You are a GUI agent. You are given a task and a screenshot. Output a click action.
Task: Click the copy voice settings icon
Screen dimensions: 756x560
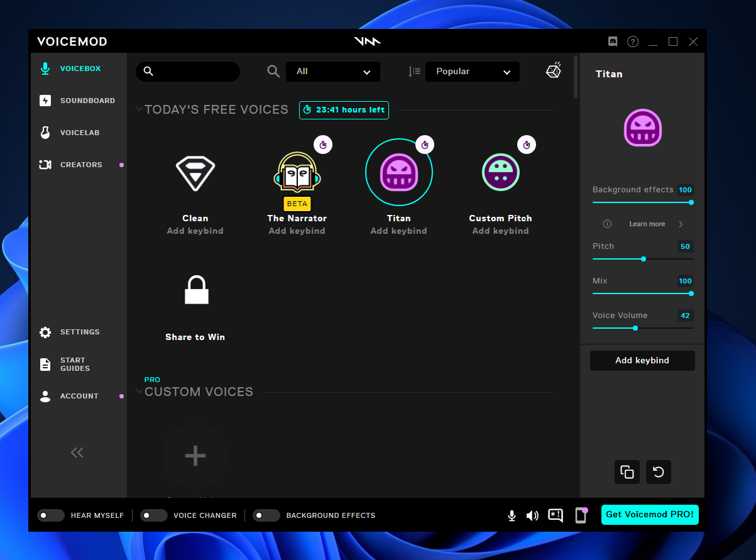(x=627, y=472)
